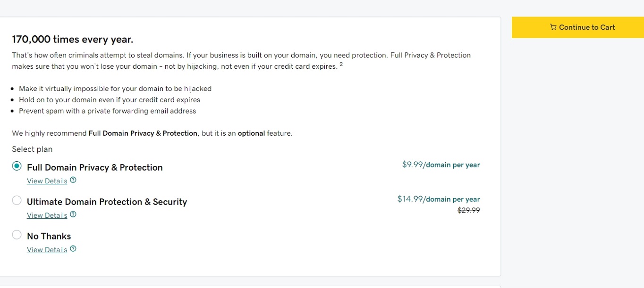Open help icon beside Ultimate Domain Protection View Details
This screenshot has height=288, width=644.
[x=73, y=214]
